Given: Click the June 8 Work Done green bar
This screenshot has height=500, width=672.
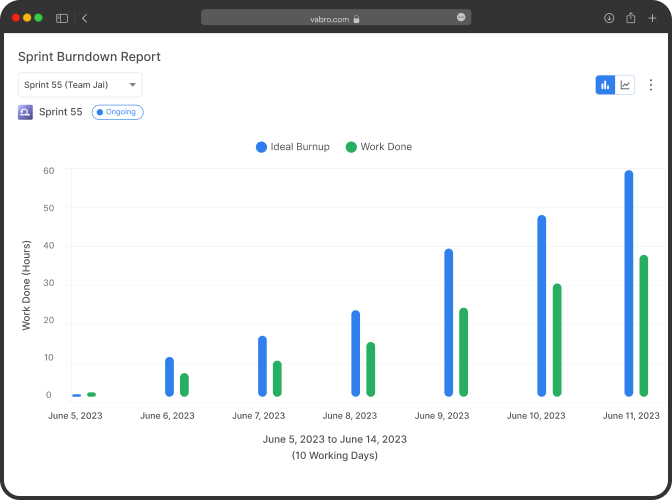Looking at the screenshot, I should tap(370, 369).
